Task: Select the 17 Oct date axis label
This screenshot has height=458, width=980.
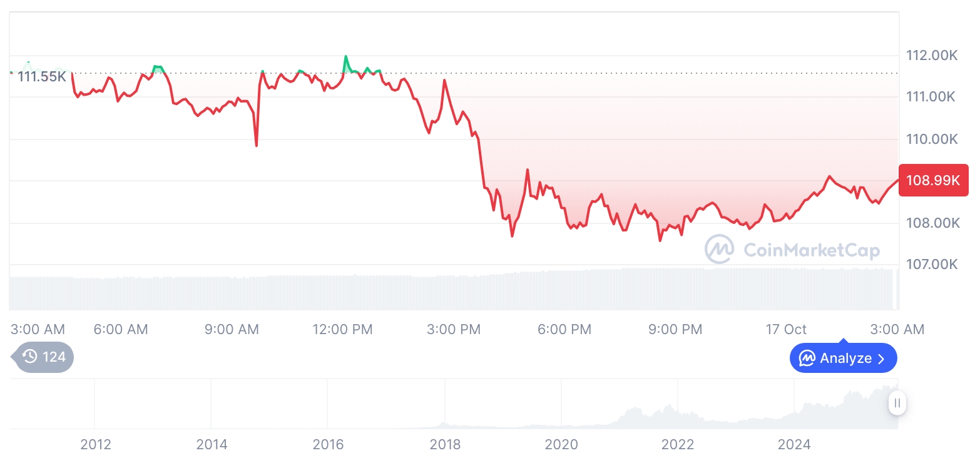Action: point(786,329)
